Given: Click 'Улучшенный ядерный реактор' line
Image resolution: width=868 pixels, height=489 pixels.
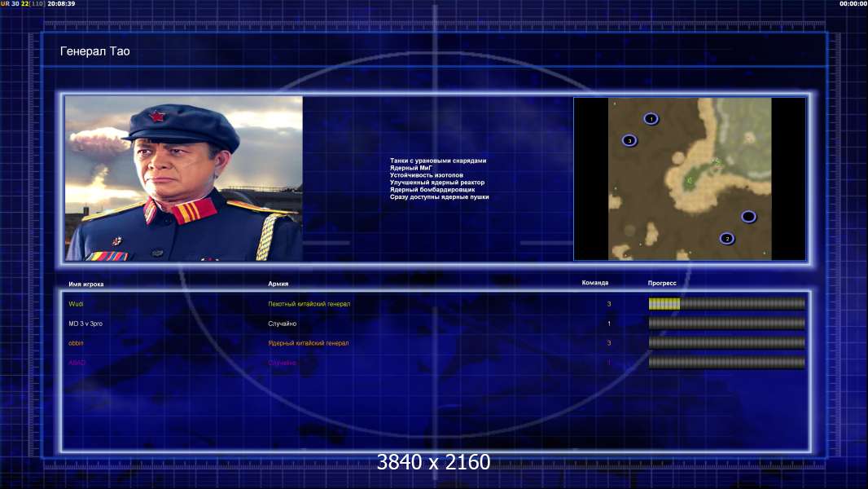Looking at the screenshot, I should point(436,183).
